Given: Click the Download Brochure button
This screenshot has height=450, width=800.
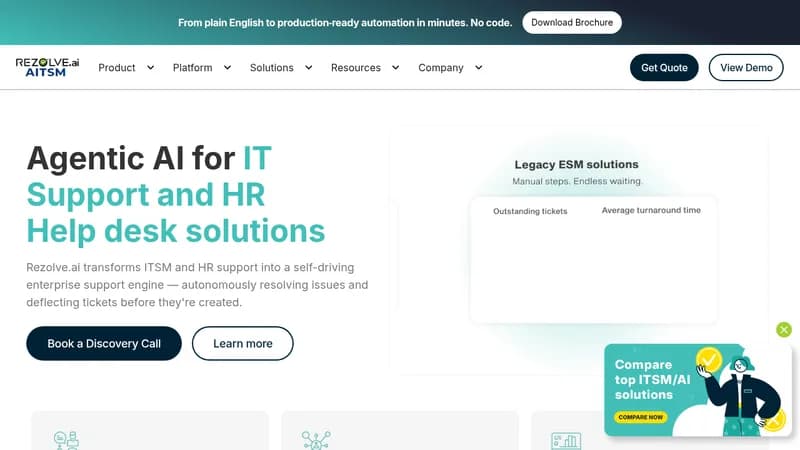Looking at the screenshot, I should [x=572, y=22].
